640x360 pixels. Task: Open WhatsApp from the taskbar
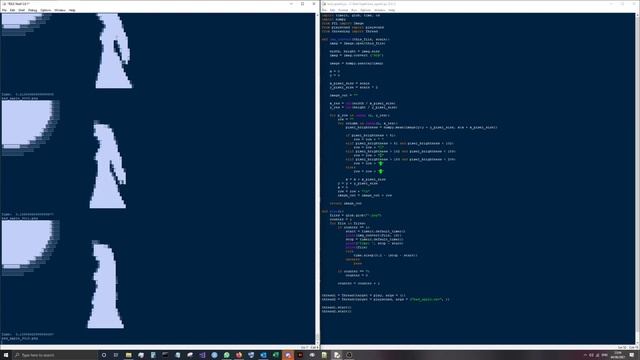(227, 355)
